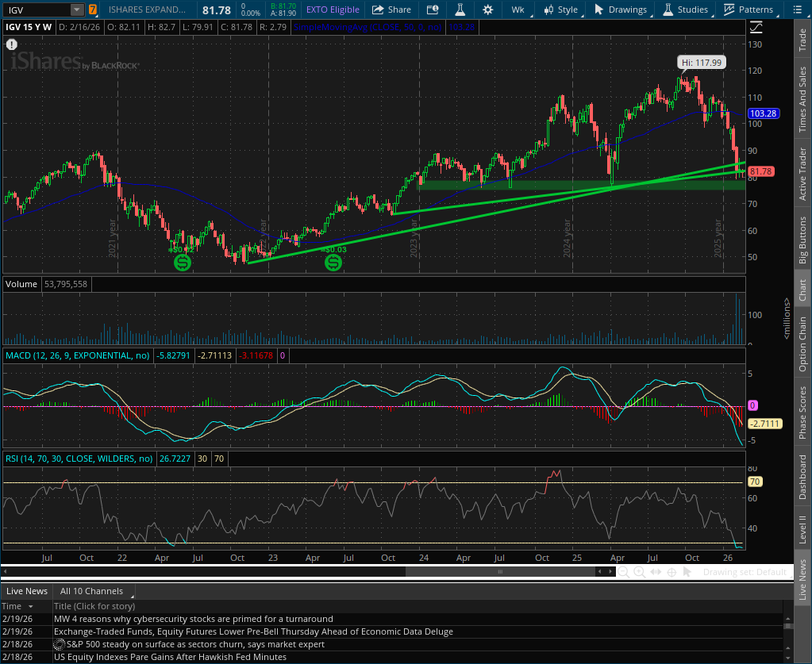Image resolution: width=812 pixels, height=664 pixels.
Task: Switch to the Dashboard side tab
Action: point(802,477)
